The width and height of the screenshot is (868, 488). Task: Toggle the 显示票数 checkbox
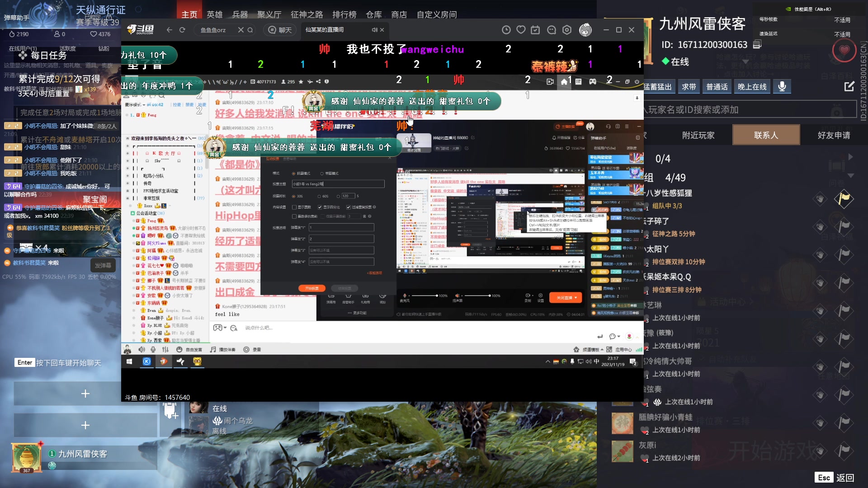pyautogui.click(x=294, y=207)
